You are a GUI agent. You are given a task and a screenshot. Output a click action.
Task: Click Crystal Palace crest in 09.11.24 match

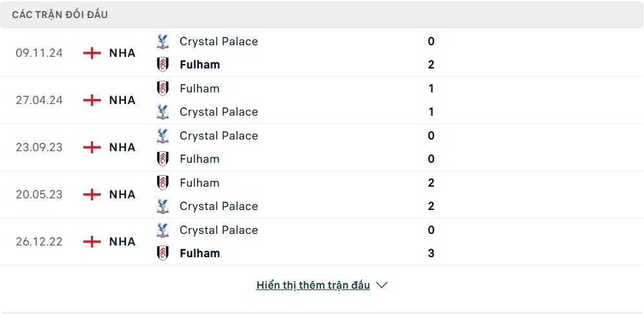click(163, 41)
